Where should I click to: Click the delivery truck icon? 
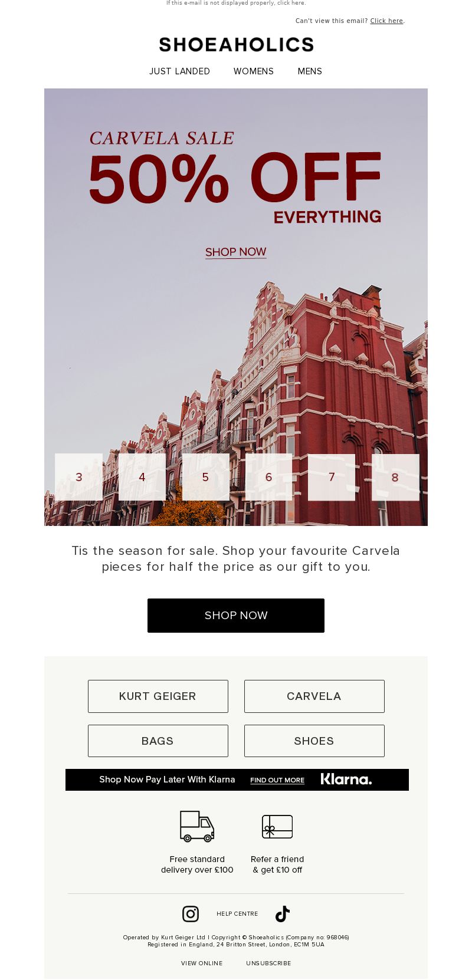pos(197,826)
